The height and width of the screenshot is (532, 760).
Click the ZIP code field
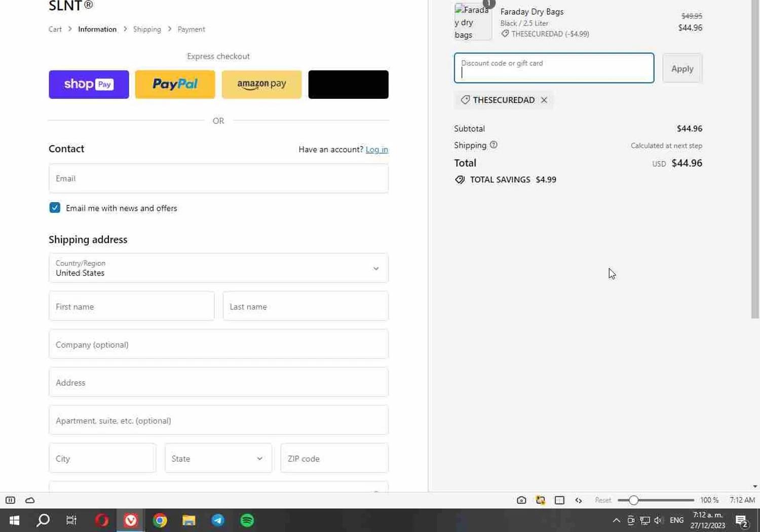pos(334,458)
